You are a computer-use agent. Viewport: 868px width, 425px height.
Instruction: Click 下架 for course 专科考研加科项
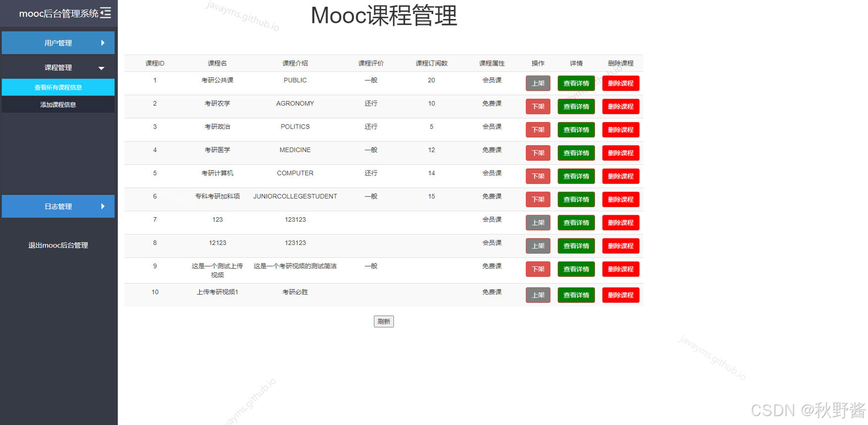pos(538,199)
